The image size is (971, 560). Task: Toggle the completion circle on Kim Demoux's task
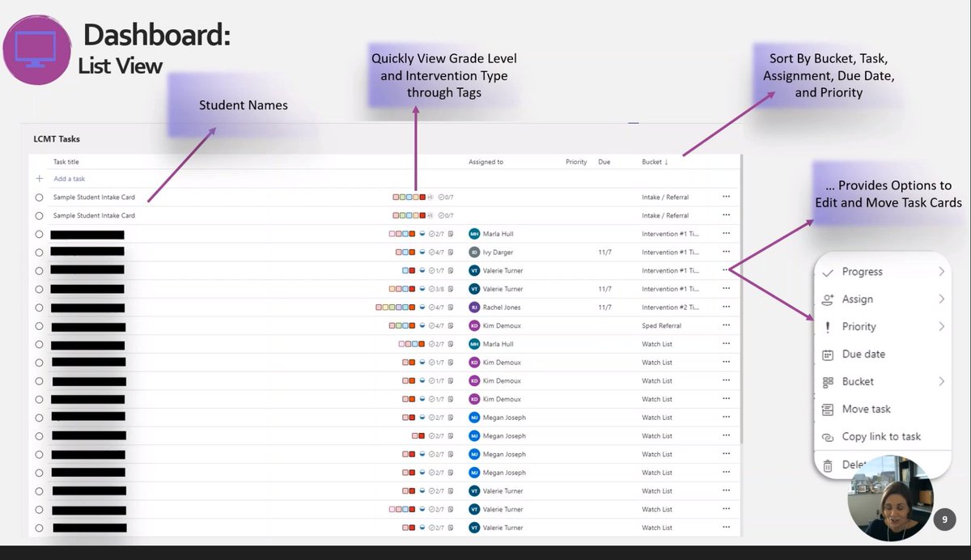[38, 325]
